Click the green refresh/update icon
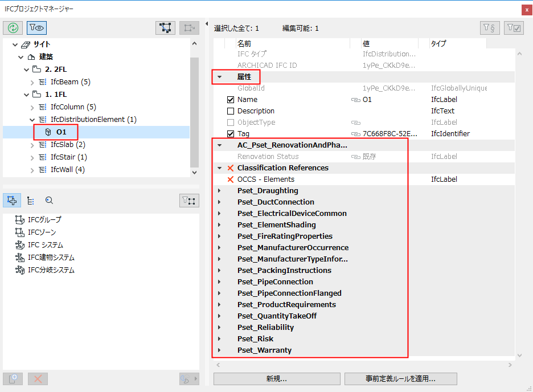This screenshot has width=533, height=392. [13, 28]
